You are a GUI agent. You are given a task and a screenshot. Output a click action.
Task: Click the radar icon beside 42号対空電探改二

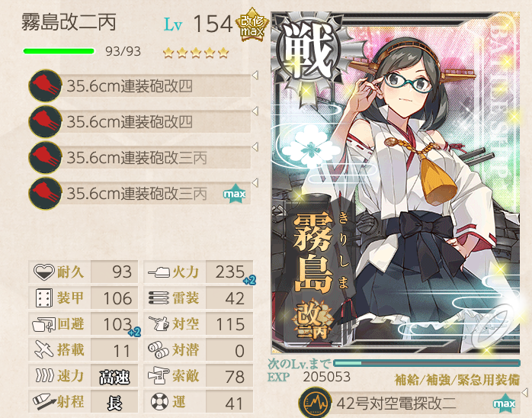click(x=314, y=404)
